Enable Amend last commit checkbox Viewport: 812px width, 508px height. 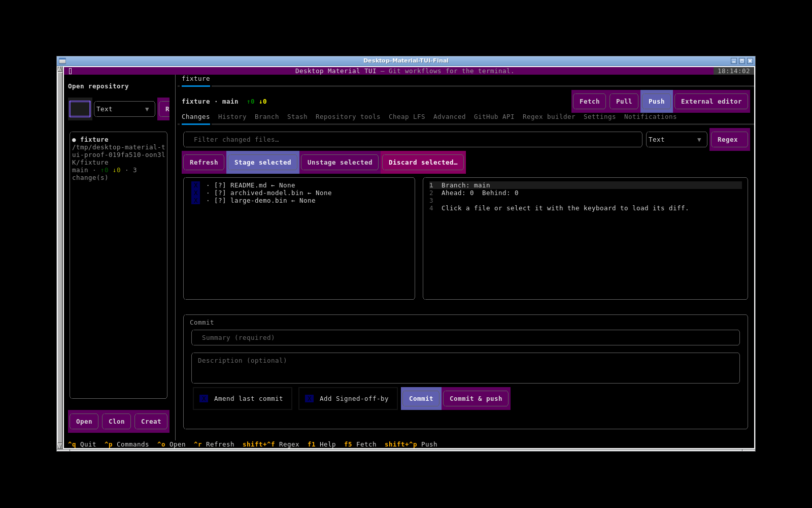[204, 399]
